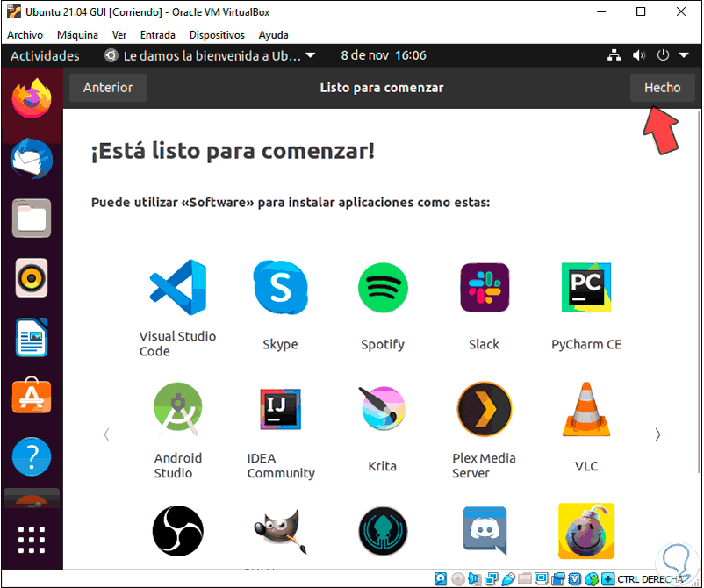Viewport: 704px width, 588px height.
Task: Pick the OBS Studio icon
Action: (178, 531)
